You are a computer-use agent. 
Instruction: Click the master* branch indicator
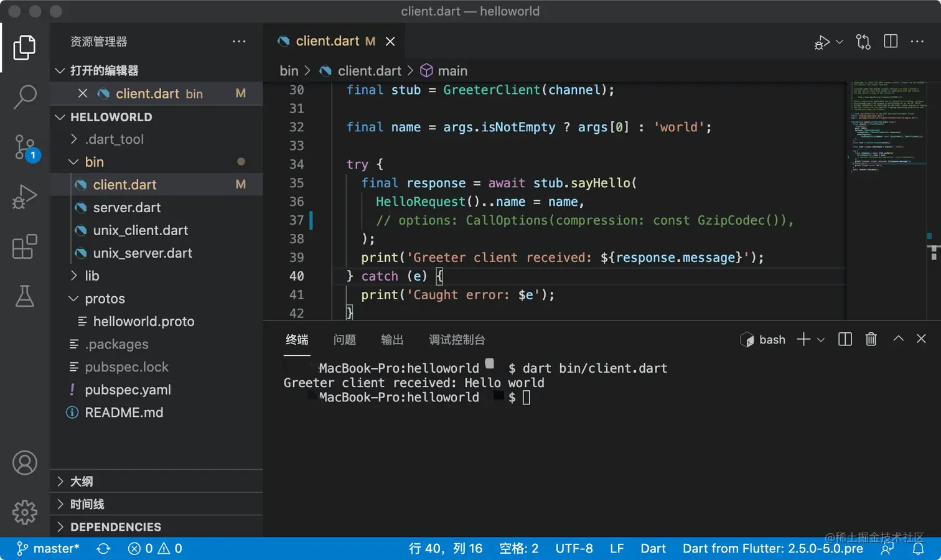[x=48, y=548]
